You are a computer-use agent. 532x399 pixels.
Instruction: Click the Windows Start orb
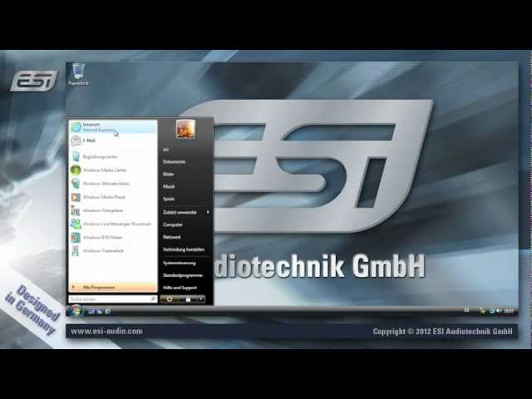pos(76,310)
